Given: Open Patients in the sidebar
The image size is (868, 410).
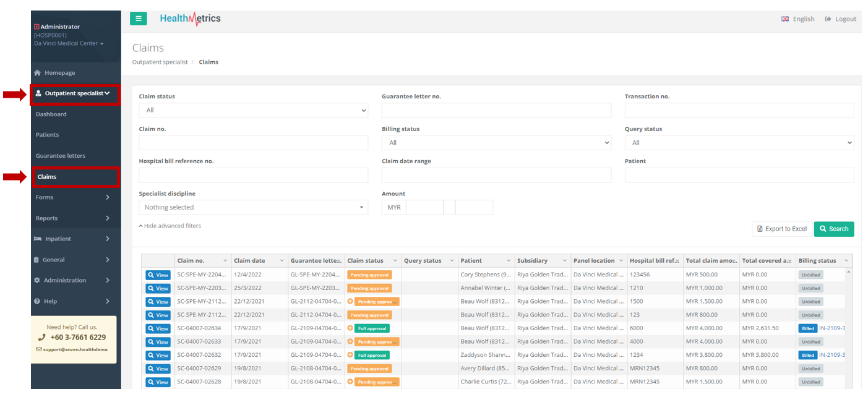Looking at the screenshot, I should click(47, 135).
